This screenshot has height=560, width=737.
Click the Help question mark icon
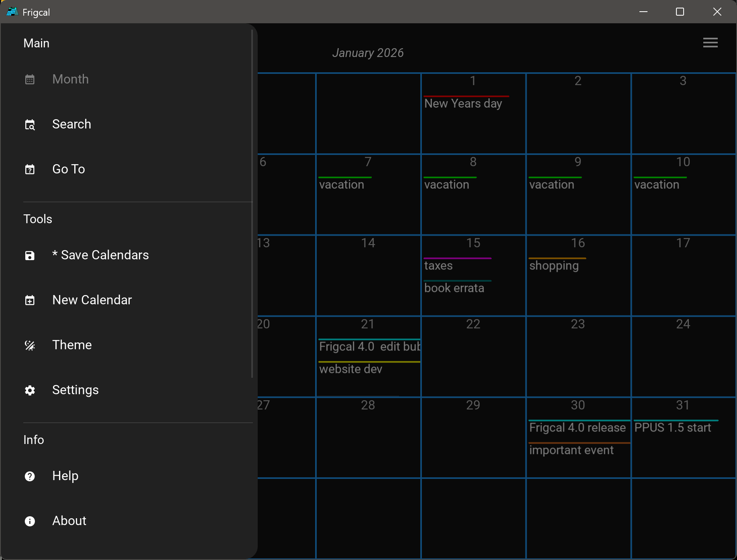pos(30,476)
